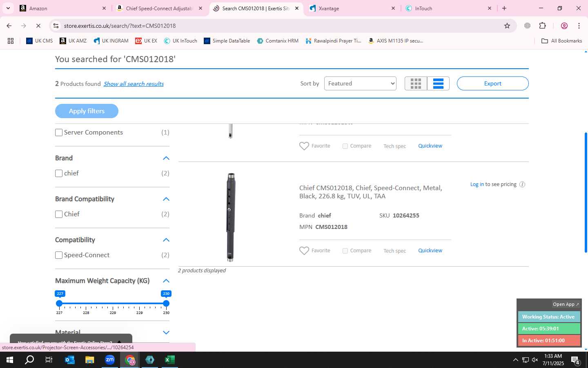Viewport: 588px width, 368px height.
Task: Click Show all search results link
Action: click(134, 84)
